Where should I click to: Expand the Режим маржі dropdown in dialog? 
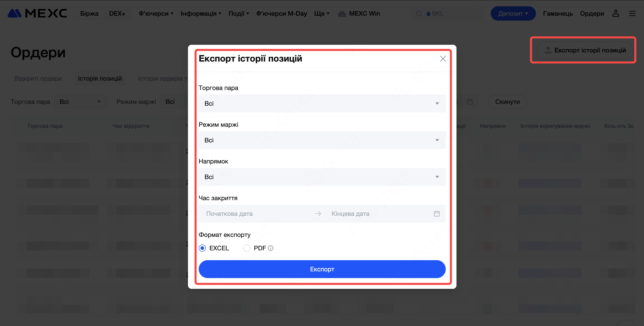(x=322, y=140)
